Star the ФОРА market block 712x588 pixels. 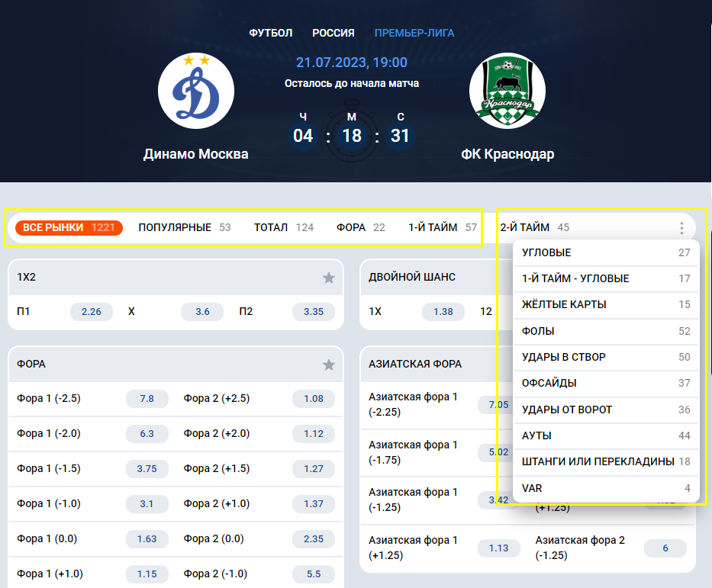(329, 365)
